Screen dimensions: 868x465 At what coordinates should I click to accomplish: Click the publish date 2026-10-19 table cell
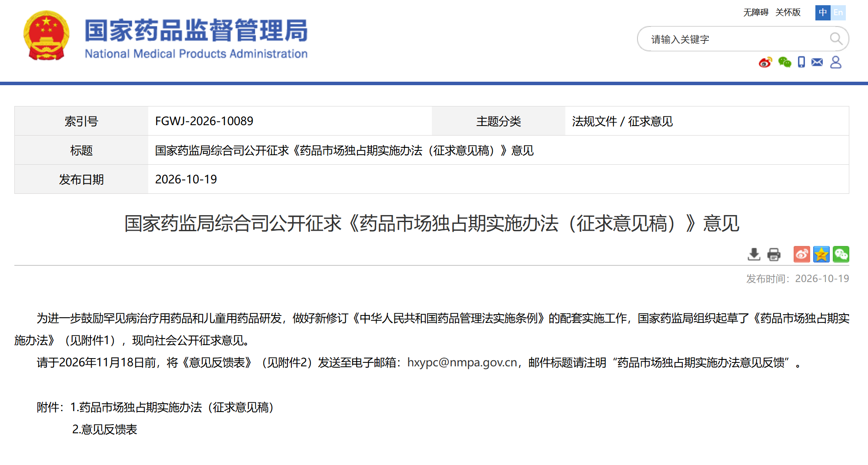tap(498, 179)
